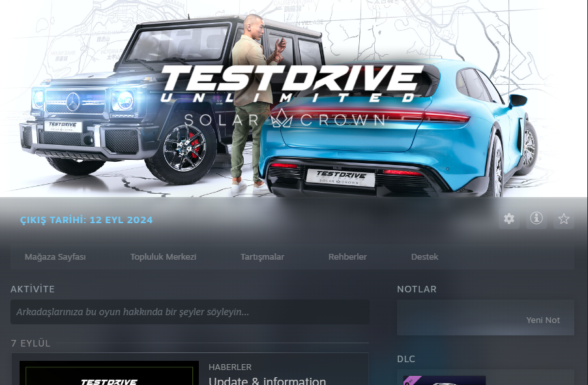The height and width of the screenshot is (385, 588).
Task: Show game info via the info icon
Action: [x=537, y=219]
